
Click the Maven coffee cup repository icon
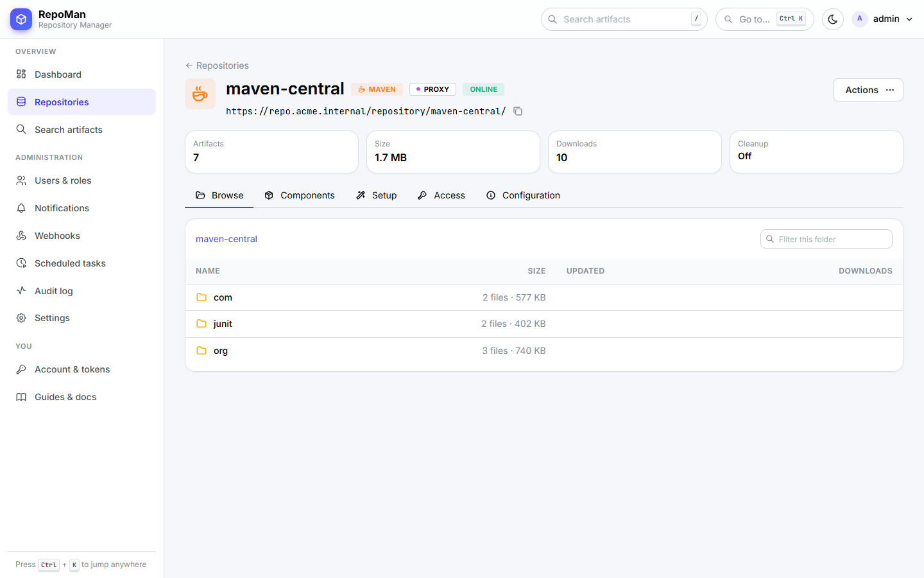click(x=200, y=94)
